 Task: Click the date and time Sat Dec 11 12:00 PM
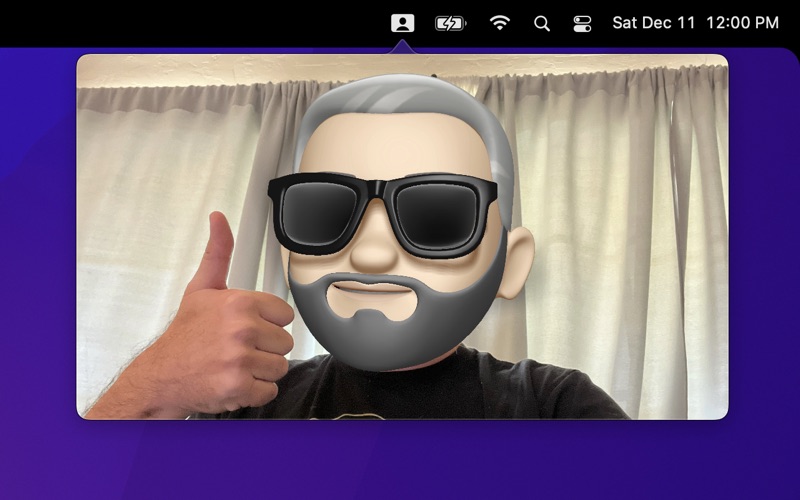pos(695,23)
